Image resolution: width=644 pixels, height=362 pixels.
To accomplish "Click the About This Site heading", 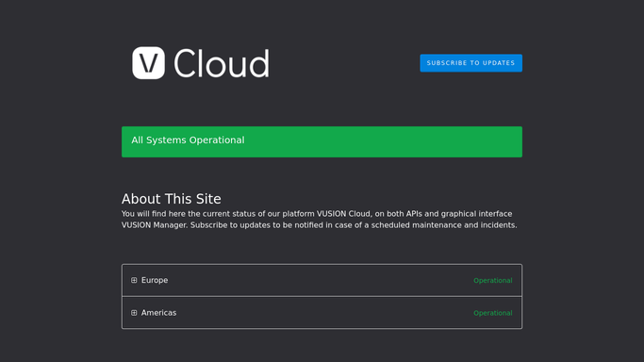I will pyautogui.click(x=172, y=199).
